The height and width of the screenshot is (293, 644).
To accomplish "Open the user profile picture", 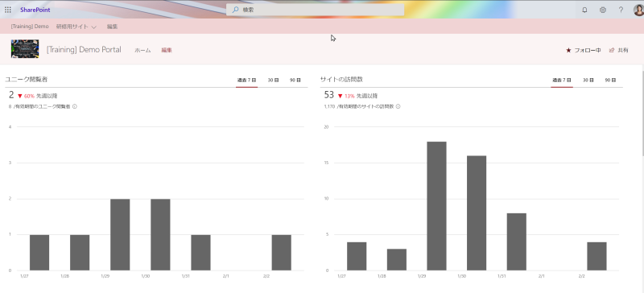I will point(638,10).
